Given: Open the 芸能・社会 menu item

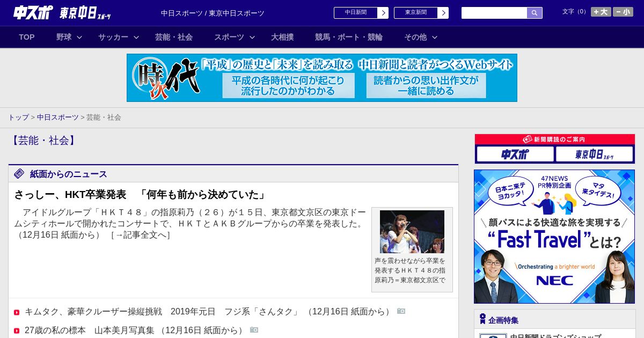Looking at the screenshot, I should (174, 37).
